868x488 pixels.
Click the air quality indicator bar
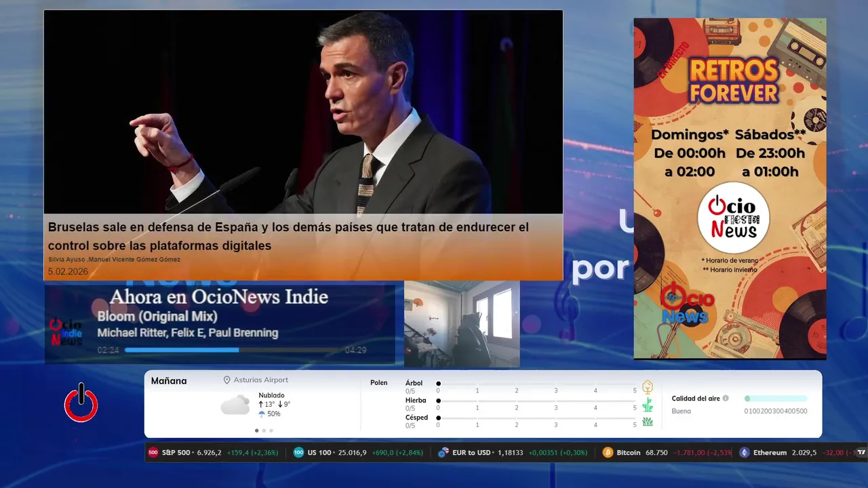[776, 399]
